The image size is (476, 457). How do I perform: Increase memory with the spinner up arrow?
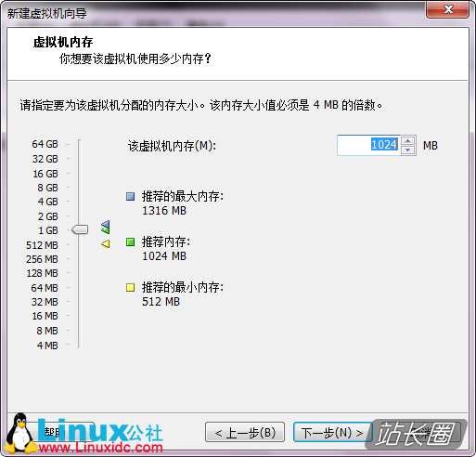(408, 141)
